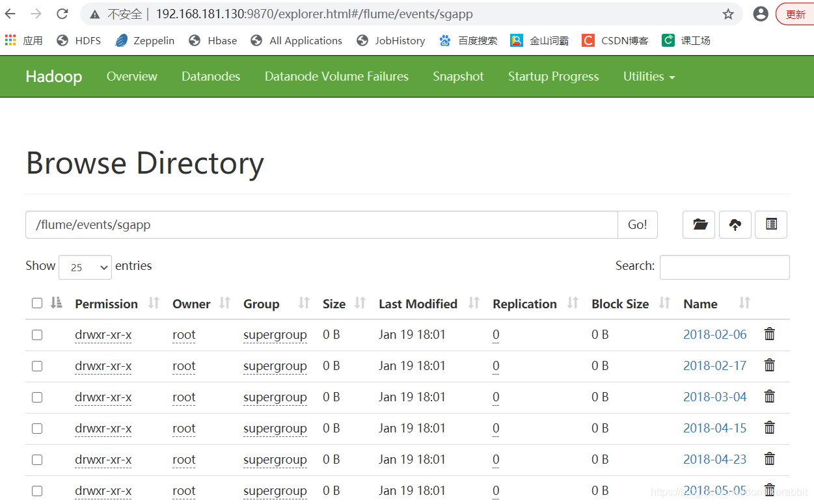
Task: Click the permission of the 2018-02-06 row
Action: 103,335
